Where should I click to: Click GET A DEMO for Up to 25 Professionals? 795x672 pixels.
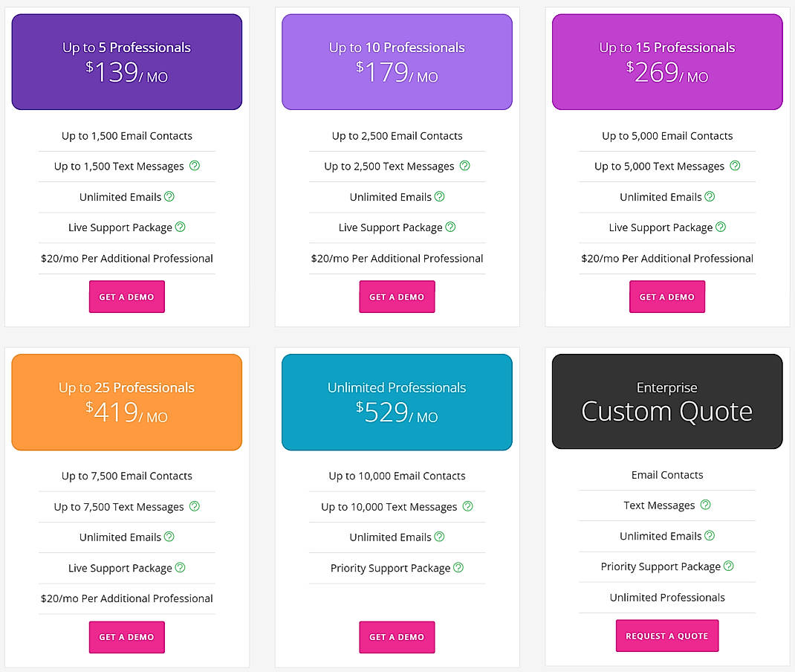(126, 637)
